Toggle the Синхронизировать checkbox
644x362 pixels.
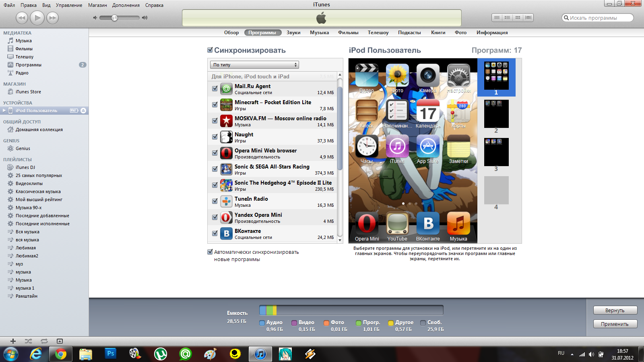point(210,50)
